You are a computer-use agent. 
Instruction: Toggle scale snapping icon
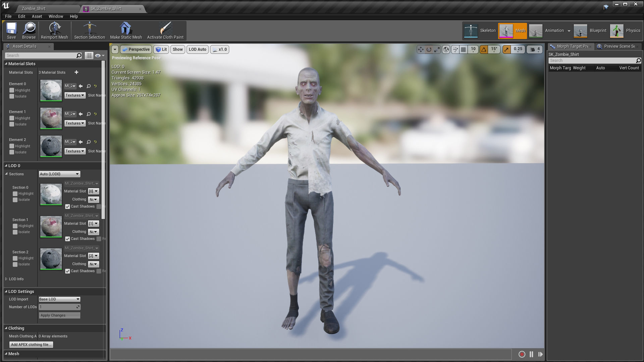tap(506, 50)
